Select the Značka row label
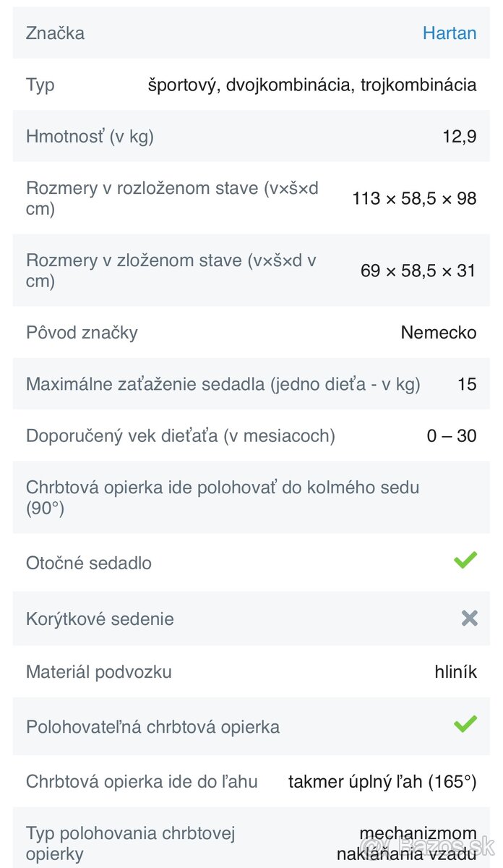This screenshot has height=868, width=503. tap(55, 33)
